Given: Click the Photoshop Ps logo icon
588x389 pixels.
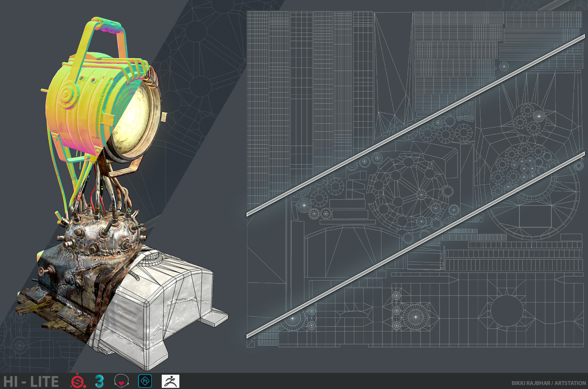Looking at the screenshot, I should (x=145, y=381).
